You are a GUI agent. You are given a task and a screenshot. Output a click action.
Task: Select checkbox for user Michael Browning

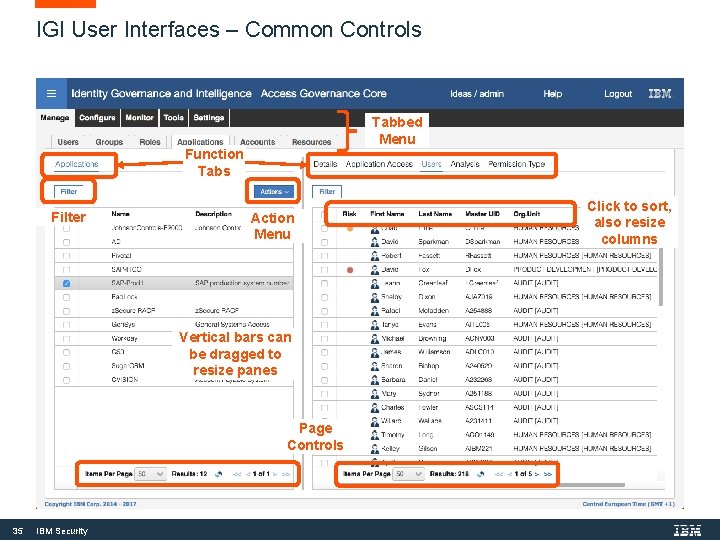coord(325,339)
